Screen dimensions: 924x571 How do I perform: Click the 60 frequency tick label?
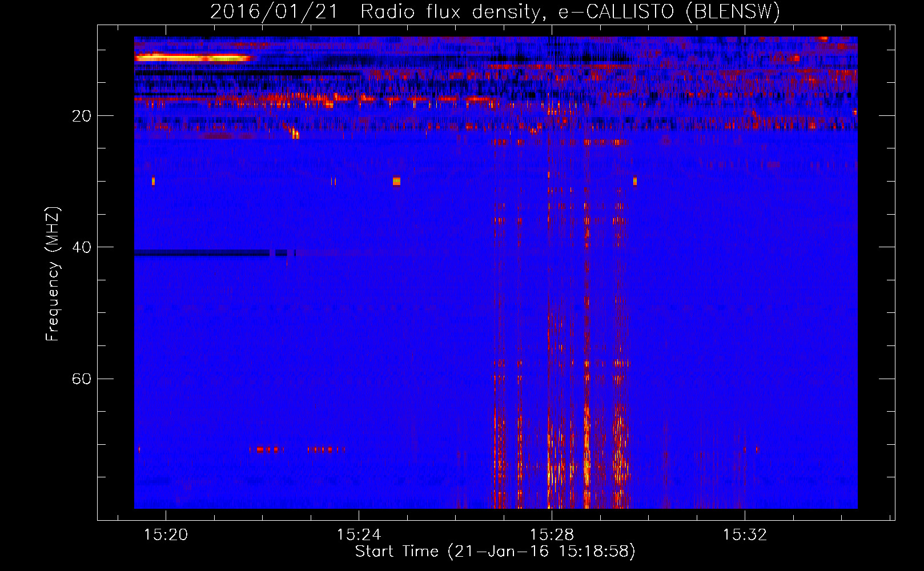pos(82,379)
